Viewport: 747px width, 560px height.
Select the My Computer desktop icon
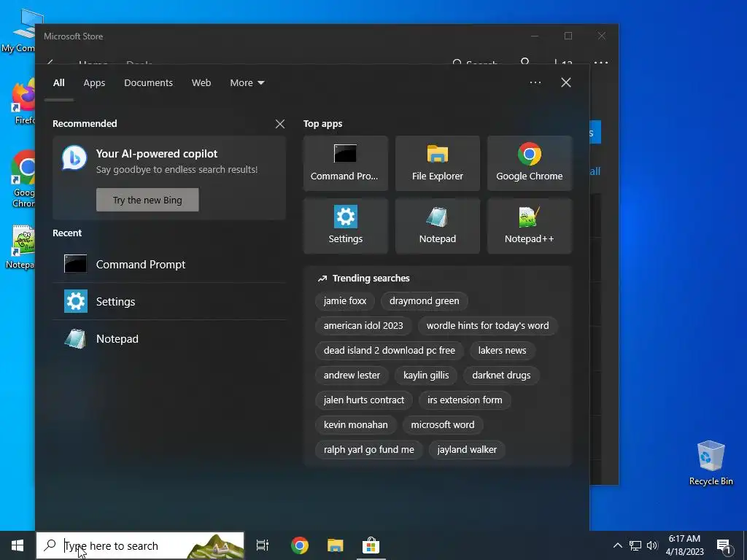(x=19, y=31)
